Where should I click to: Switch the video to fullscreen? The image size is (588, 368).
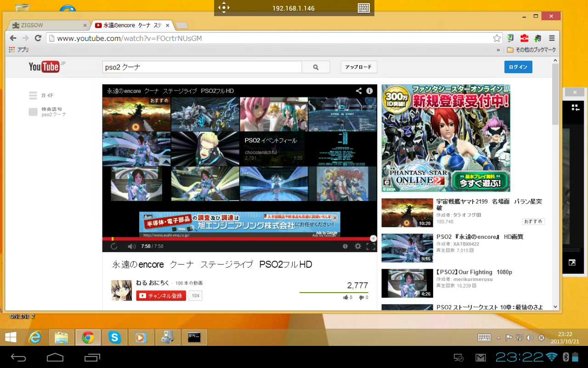371,246
